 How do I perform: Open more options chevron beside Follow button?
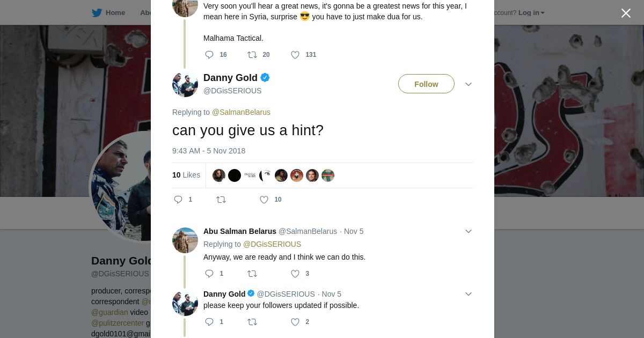[x=468, y=84]
